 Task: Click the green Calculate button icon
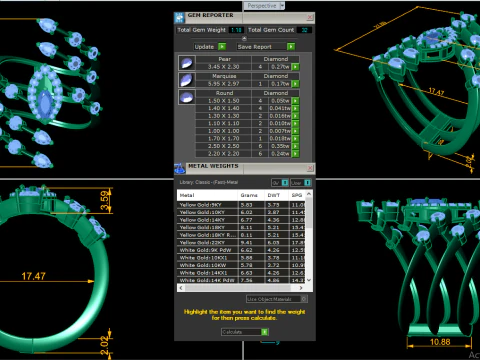tap(264, 332)
